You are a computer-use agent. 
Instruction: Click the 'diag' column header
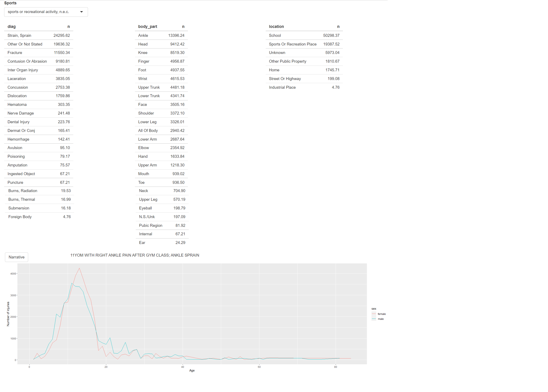(12, 26)
